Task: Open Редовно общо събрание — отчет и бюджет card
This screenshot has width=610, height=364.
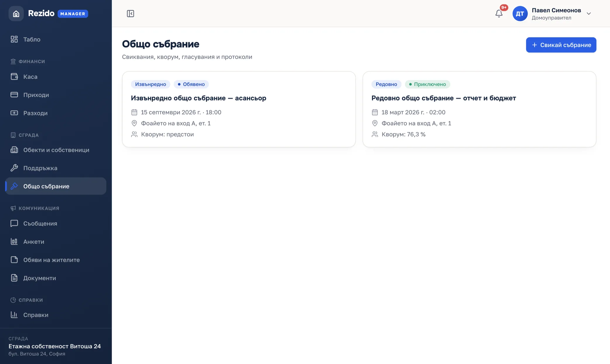Action: 479,109
